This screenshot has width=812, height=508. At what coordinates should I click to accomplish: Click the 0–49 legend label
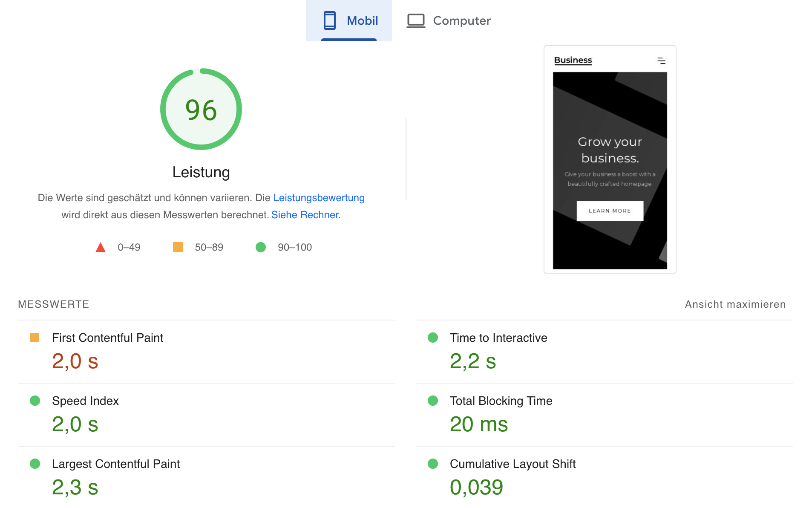point(129,247)
